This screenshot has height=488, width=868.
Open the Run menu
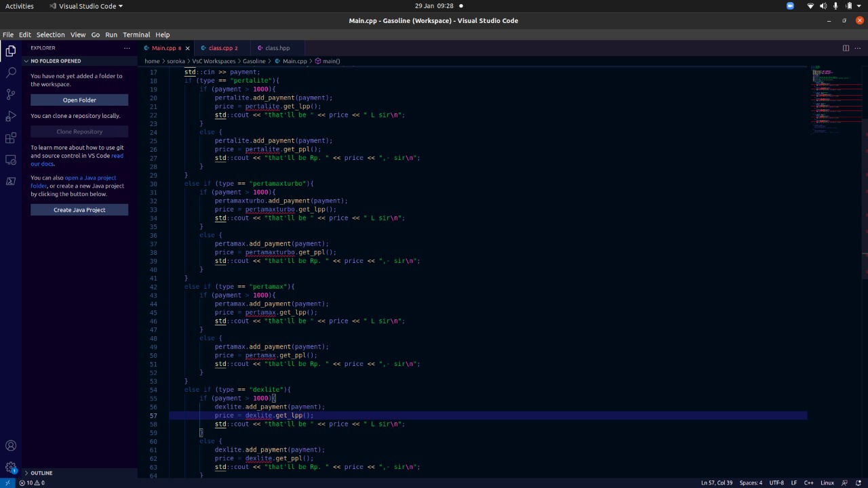[111, 35]
